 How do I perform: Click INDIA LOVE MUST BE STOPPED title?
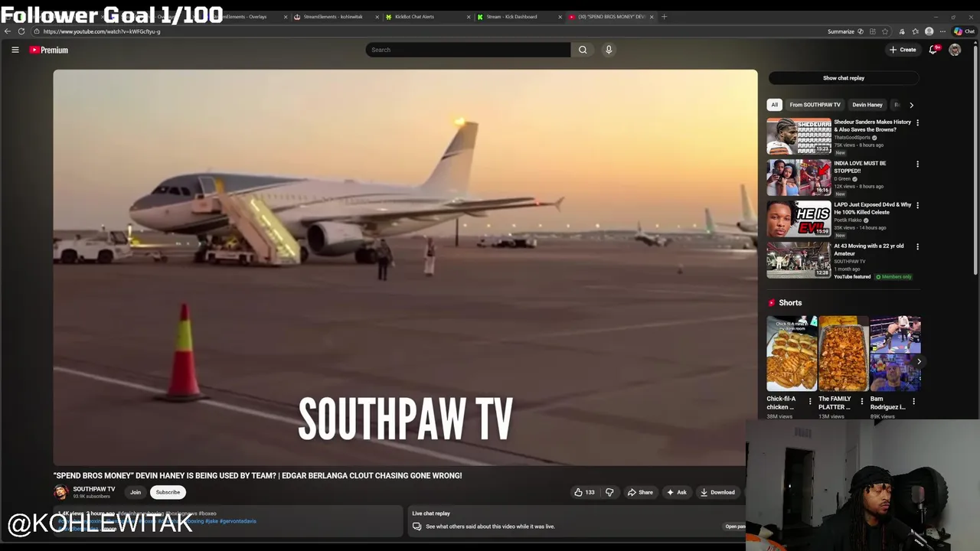pos(860,167)
